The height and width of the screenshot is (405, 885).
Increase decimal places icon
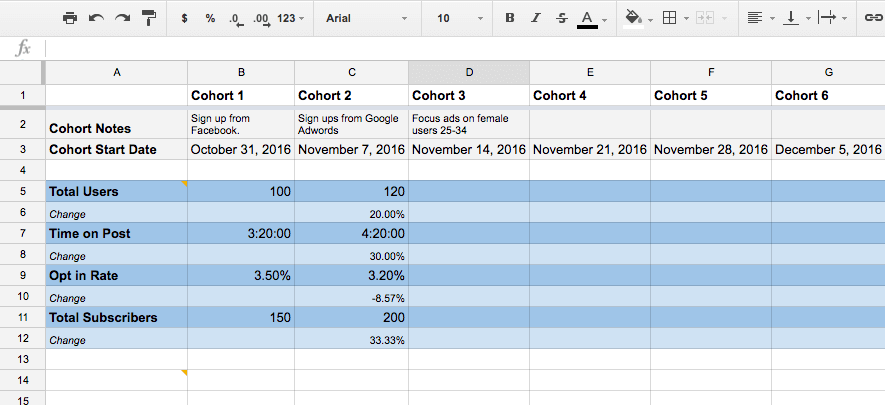pyautogui.click(x=262, y=19)
